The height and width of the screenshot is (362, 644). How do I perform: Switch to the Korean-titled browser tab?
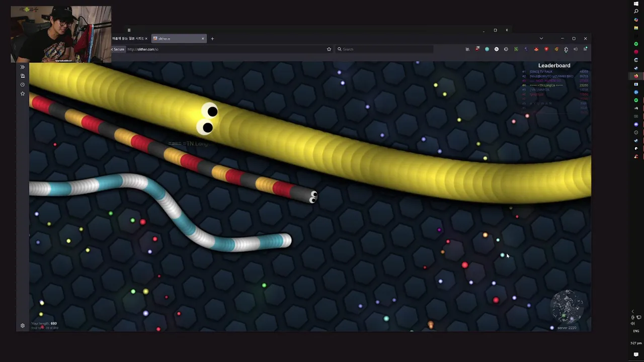pos(127,39)
